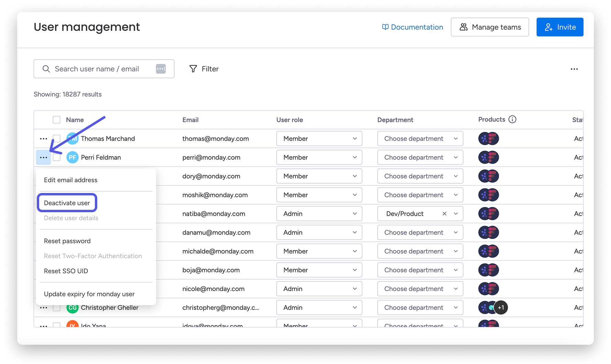Click the greyed Delete user details entry
The height and width of the screenshot is (364, 611).
(71, 218)
